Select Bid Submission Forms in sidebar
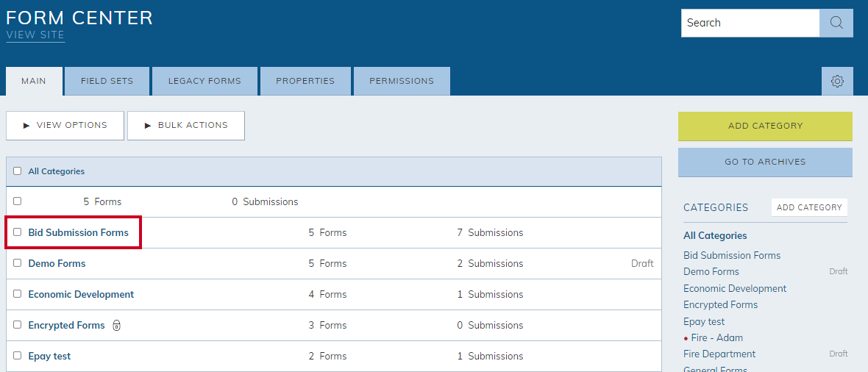 click(x=732, y=255)
